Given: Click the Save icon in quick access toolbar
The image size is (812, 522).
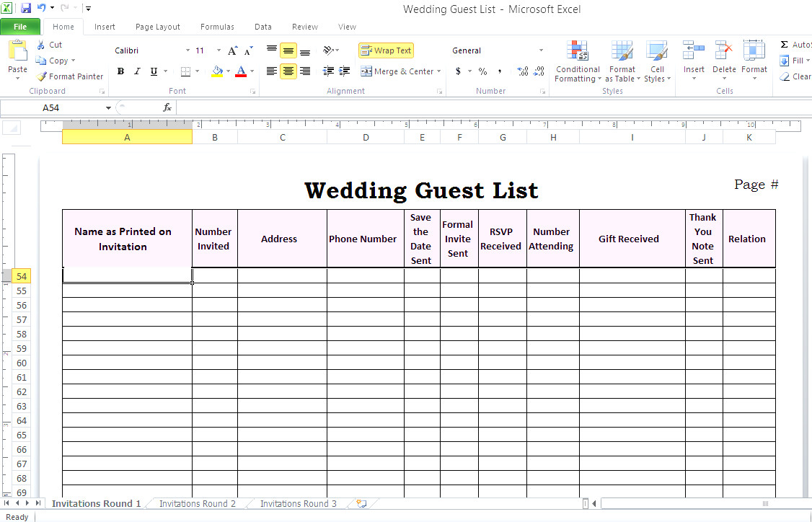Looking at the screenshot, I should pos(26,9).
